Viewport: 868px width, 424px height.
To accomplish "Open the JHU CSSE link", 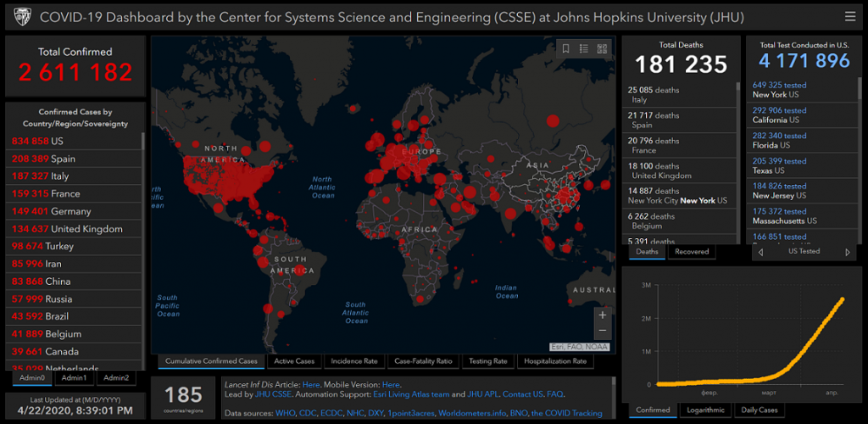I will click(x=273, y=394).
